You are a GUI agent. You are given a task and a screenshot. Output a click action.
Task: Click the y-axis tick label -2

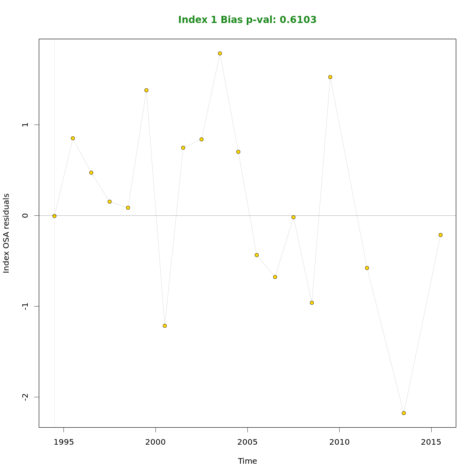click(x=26, y=397)
